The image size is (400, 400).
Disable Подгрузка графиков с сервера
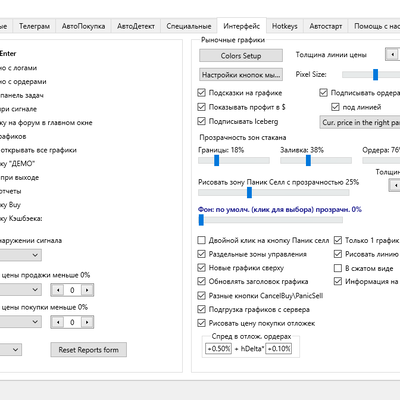point(201,310)
